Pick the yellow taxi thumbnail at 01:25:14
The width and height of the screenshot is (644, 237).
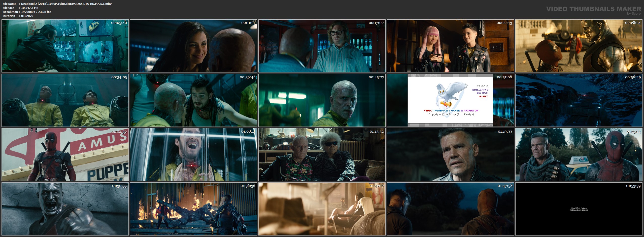tap(579, 155)
